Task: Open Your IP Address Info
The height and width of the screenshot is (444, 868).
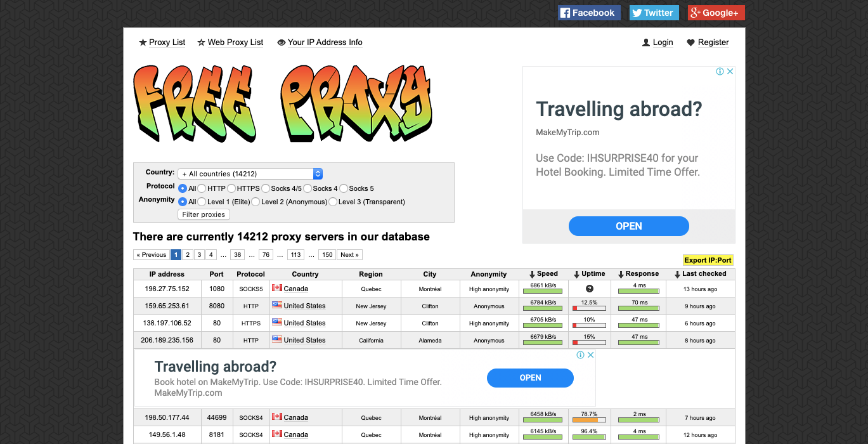Action: pyautogui.click(x=325, y=42)
